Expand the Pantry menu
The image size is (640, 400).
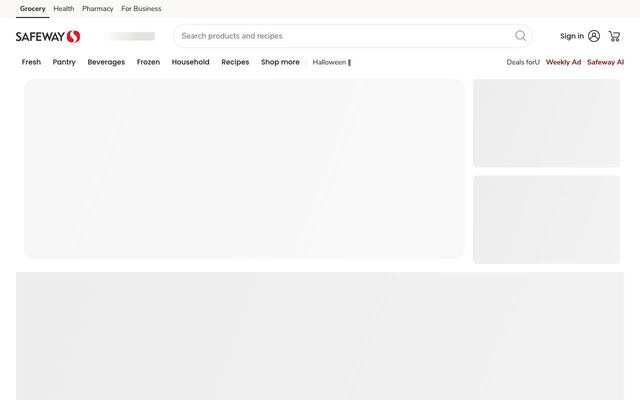click(64, 62)
